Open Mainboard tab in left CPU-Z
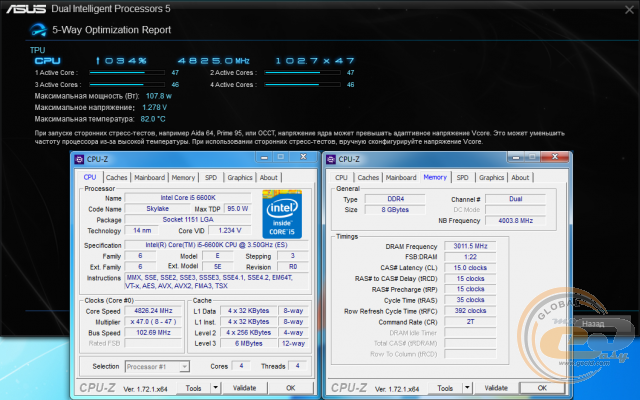Viewport: 640px width, 400px height. pos(149,178)
